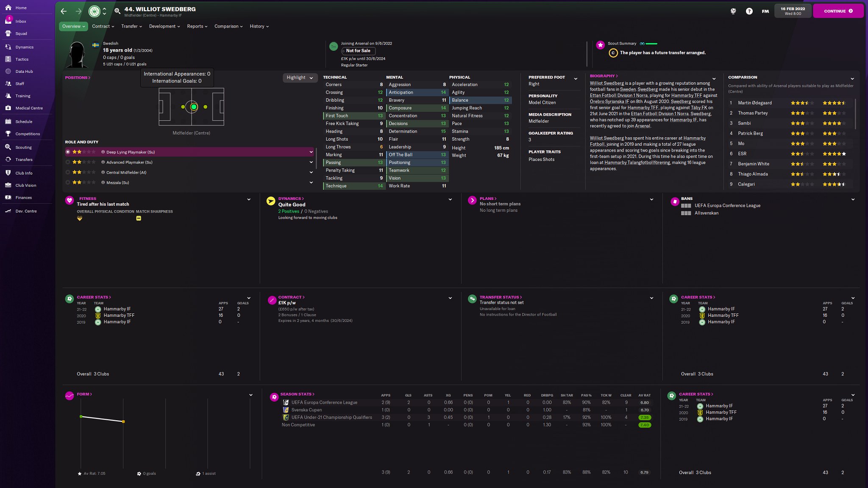Select Advanced Playmaker (Su) role radio button

68,162
